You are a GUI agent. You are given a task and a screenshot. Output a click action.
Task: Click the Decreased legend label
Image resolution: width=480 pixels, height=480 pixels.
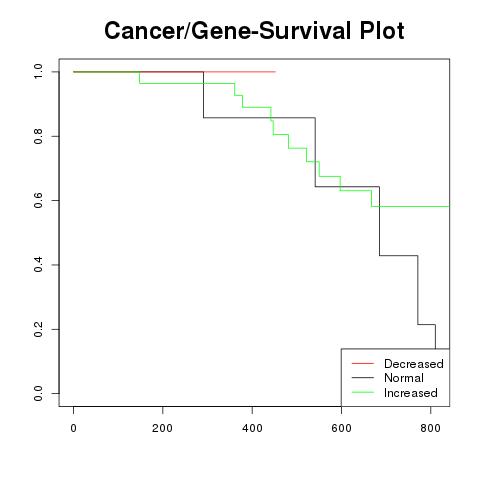point(414,364)
